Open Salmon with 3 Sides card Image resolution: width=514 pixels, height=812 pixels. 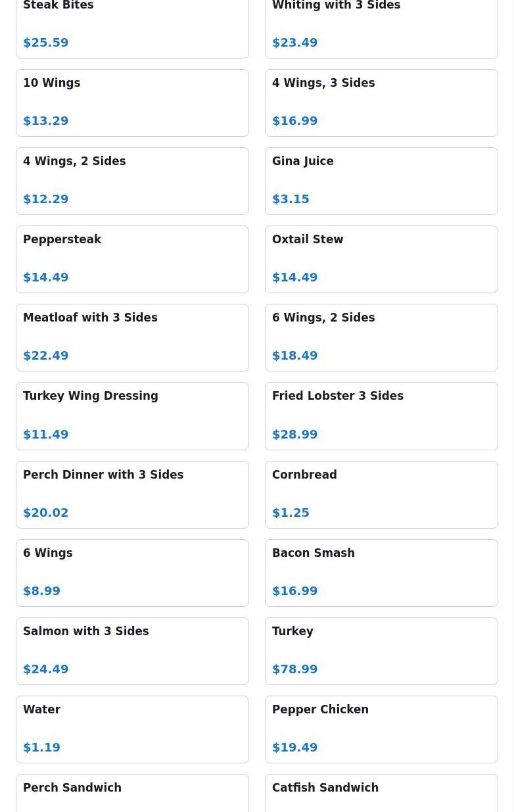[x=132, y=651]
